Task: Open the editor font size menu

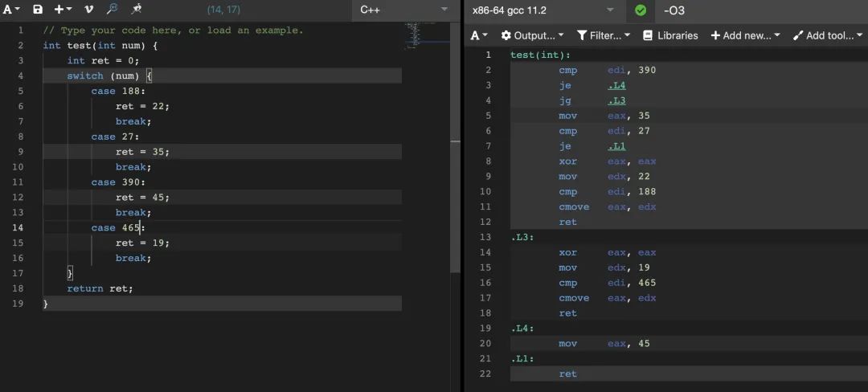Action: (11, 10)
